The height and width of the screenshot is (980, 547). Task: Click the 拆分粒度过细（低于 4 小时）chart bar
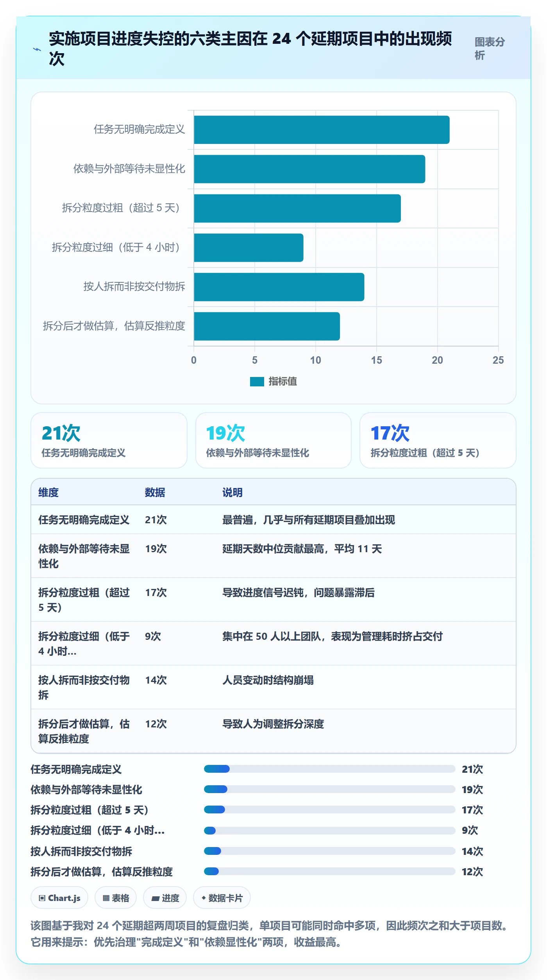pos(248,248)
